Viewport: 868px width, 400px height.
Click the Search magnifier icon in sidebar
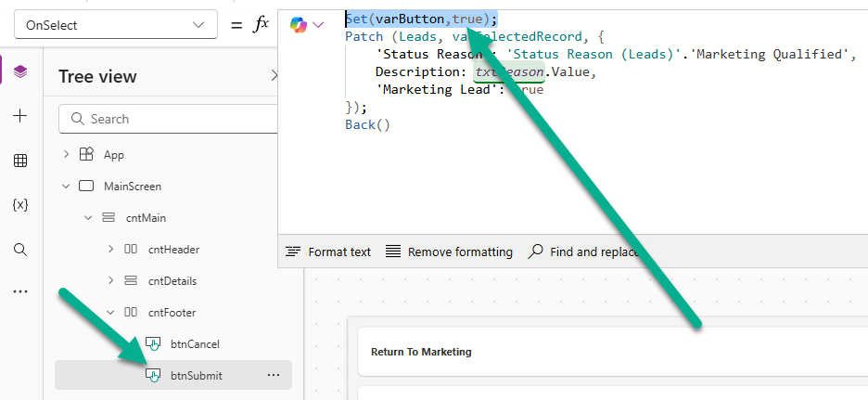20,249
